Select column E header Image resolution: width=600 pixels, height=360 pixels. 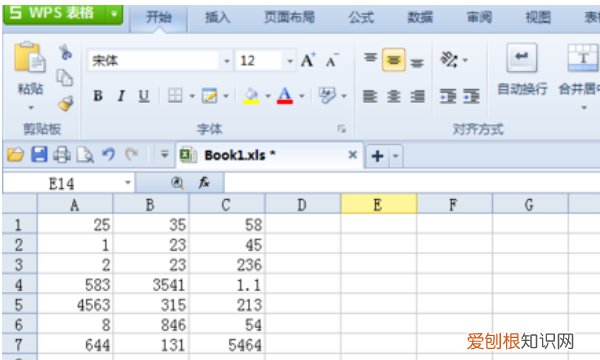[x=379, y=204]
